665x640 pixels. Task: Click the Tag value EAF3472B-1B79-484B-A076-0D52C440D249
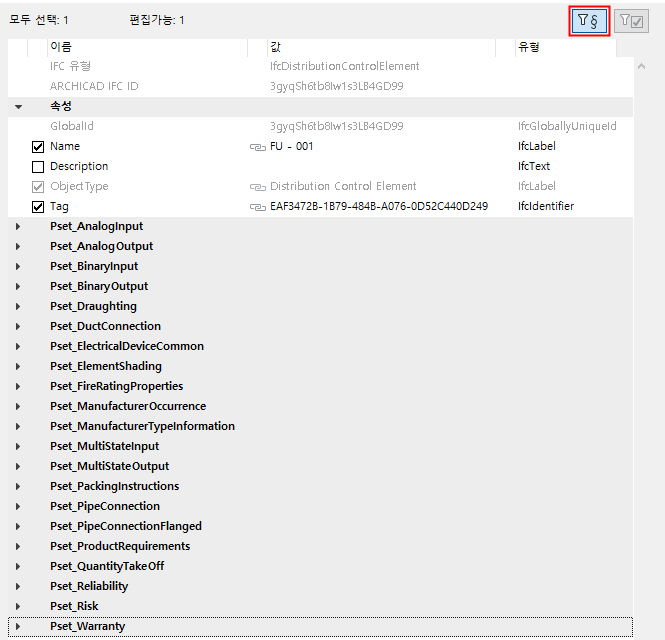[x=379, y=206]
